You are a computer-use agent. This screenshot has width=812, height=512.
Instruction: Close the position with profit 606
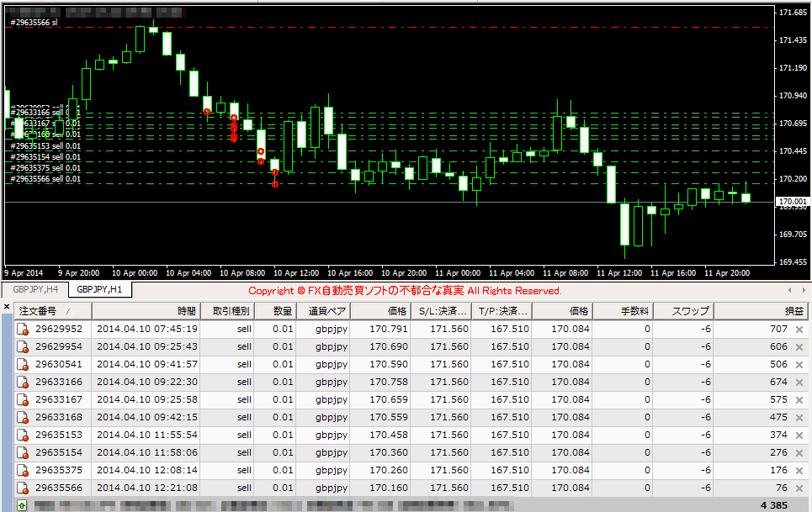pos(799,347)
